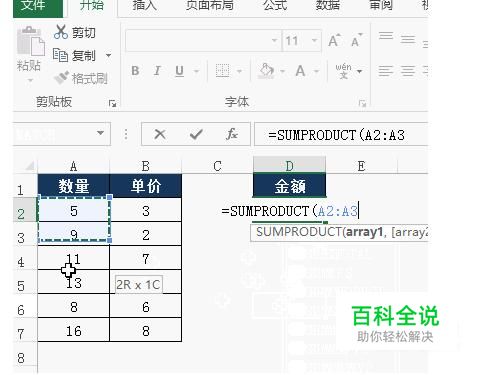Toggle Bold formatting
Screen dimensions: 482x375
coord(135,71)
